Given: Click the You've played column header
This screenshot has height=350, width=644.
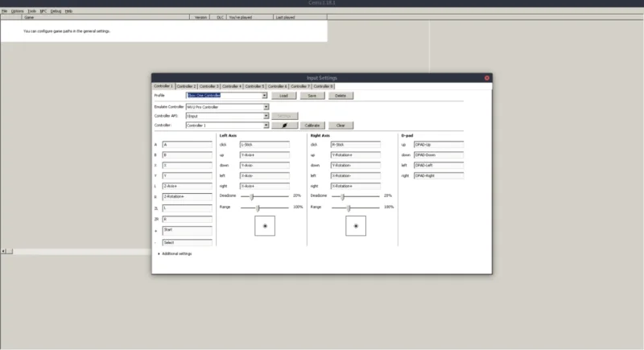Looking at the screenshot, I should 250,17.
